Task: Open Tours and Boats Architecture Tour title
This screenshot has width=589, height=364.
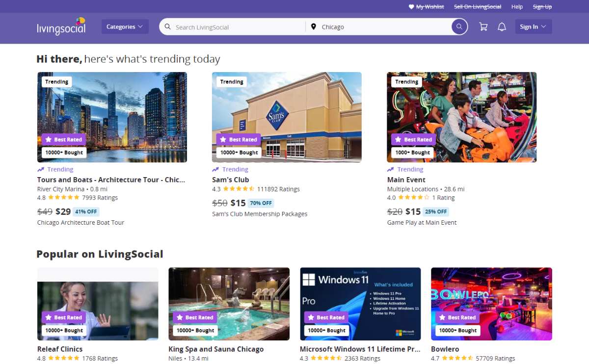Action: (x=111, y=180)
